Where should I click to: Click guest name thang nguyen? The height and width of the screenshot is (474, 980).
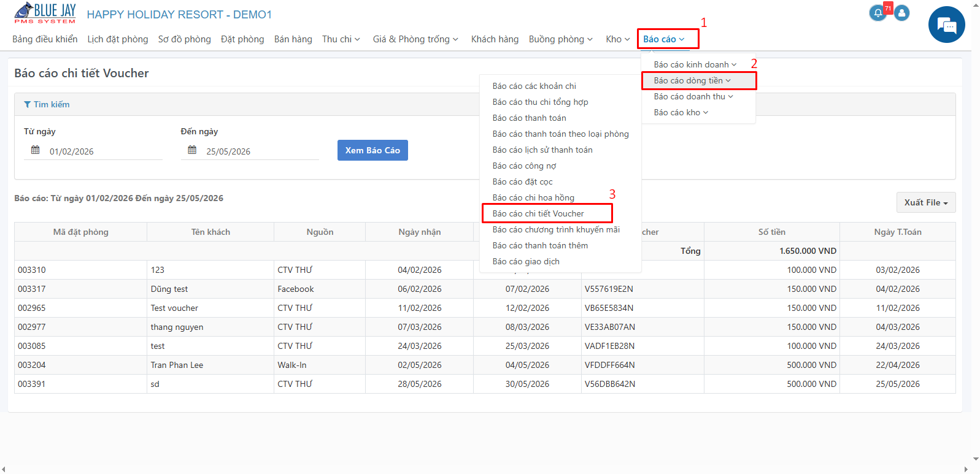[x=177, y=327]
